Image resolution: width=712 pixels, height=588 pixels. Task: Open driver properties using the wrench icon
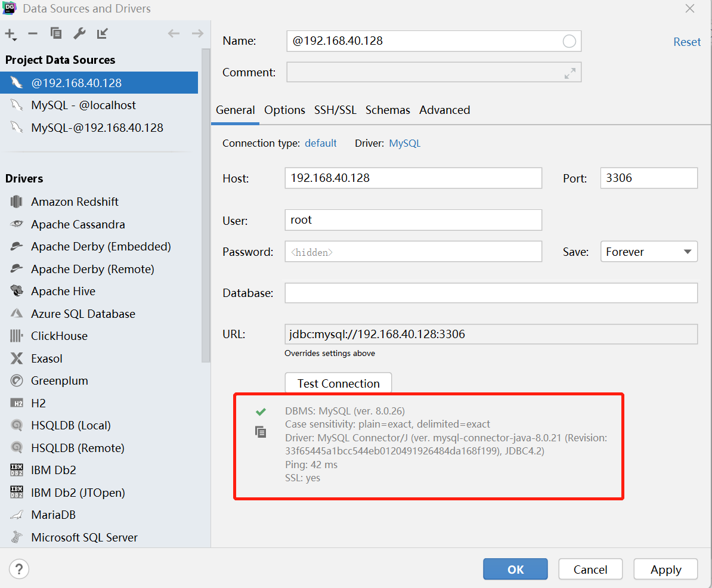tap(79, 34)
